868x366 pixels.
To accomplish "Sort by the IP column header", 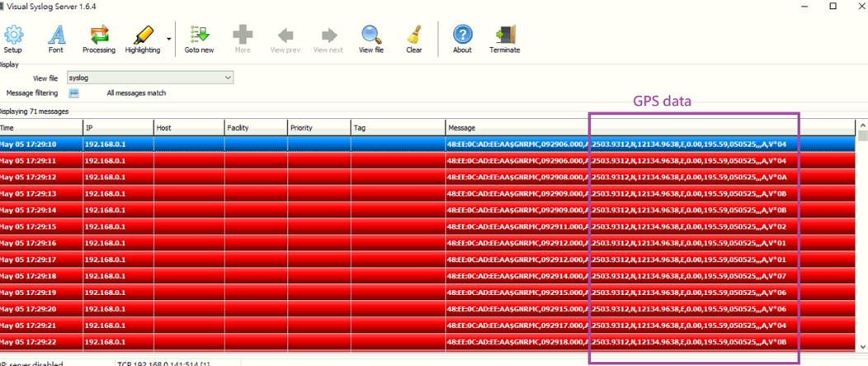I will point(118,127).
